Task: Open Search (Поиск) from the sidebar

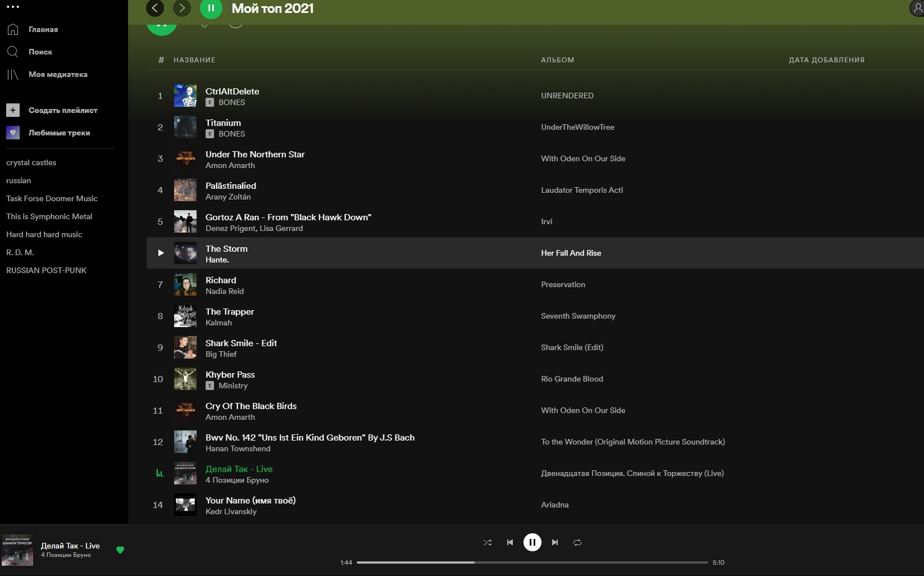Action: pos(13,52)
